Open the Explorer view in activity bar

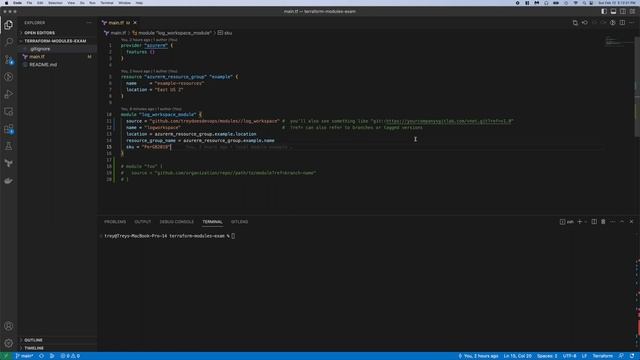coord(9,25)
